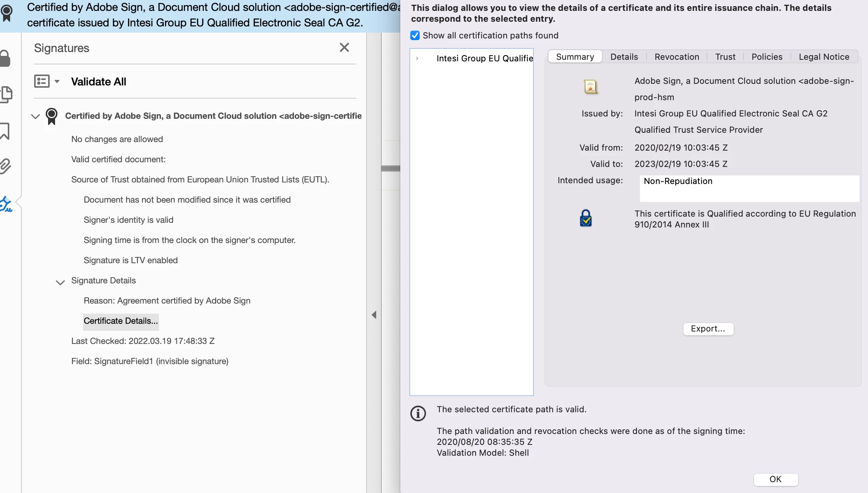Switch to the Revocation tab
This screenshot has width=868, height=493.
[x=676, y=57]
